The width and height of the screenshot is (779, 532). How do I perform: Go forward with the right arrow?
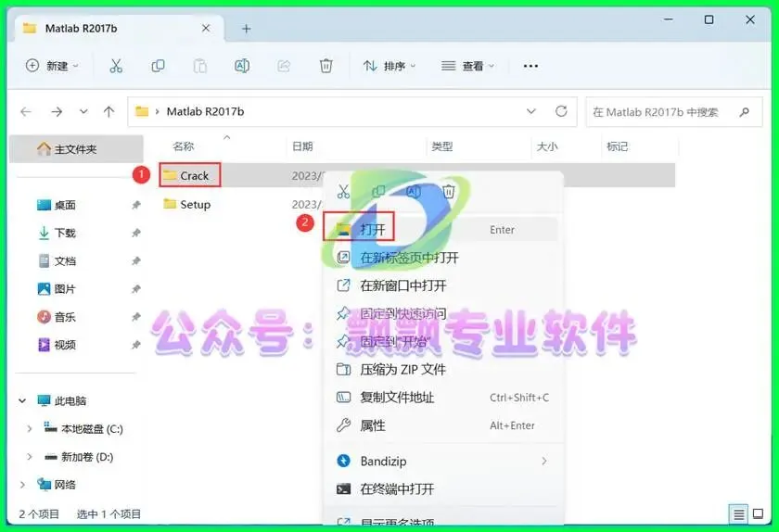57,112
